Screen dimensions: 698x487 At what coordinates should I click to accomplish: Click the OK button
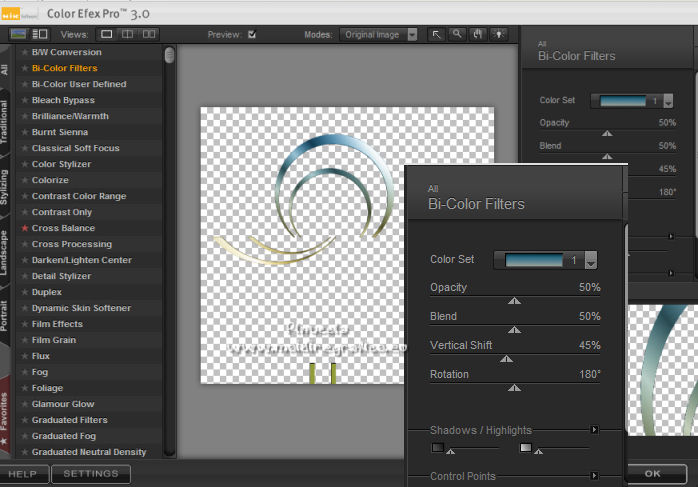point(652,473)
